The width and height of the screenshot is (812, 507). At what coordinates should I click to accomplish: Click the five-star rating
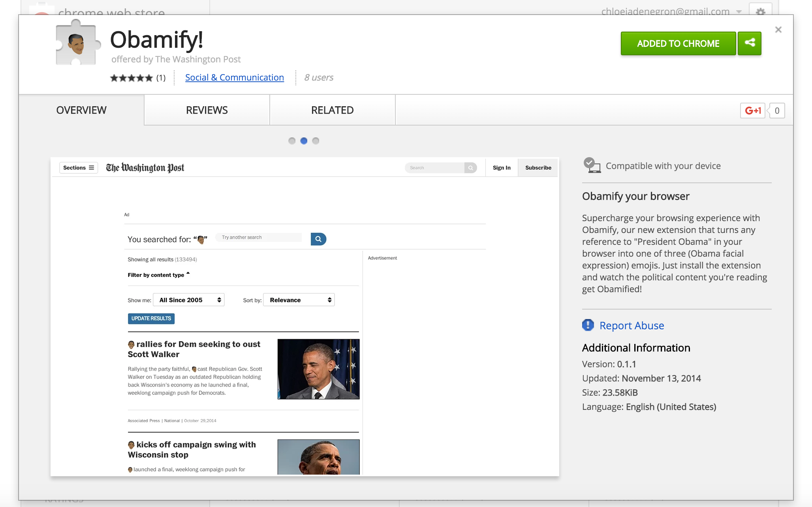tap(131, 78)
